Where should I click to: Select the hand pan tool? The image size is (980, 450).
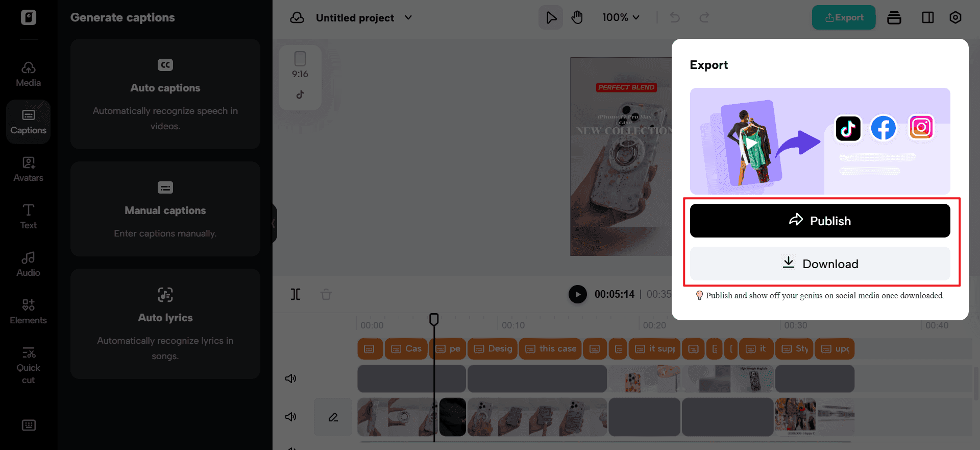coord(577,17)
